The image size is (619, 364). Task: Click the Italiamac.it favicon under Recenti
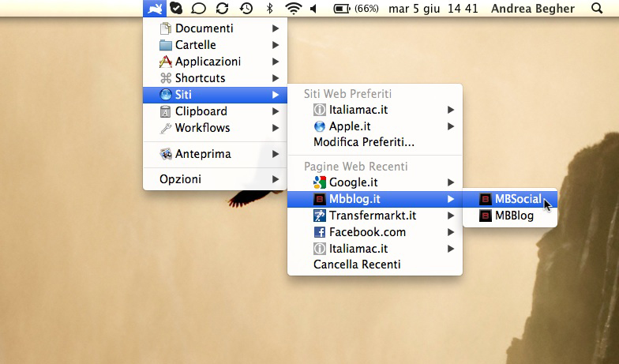pyautogui.click(x=319, y=249)
